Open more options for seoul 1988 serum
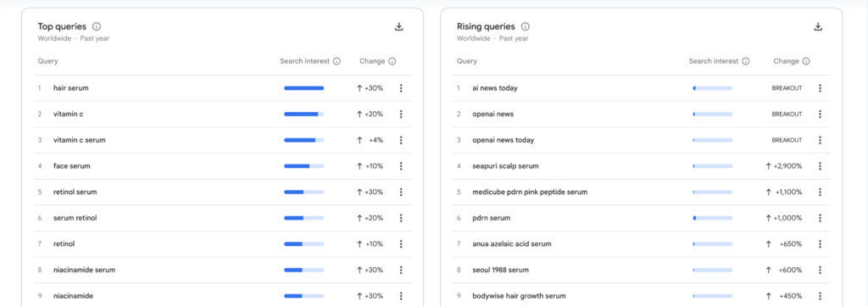Image resolution: width=868 pixels, height=307 pixels. point(820,270)
